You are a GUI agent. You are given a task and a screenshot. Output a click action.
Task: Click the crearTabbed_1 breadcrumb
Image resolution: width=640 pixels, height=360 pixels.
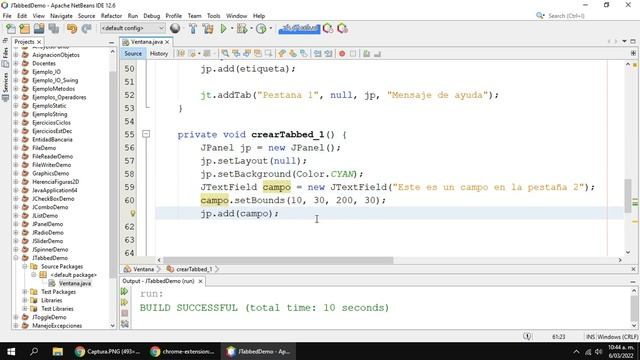coord(194,269)
